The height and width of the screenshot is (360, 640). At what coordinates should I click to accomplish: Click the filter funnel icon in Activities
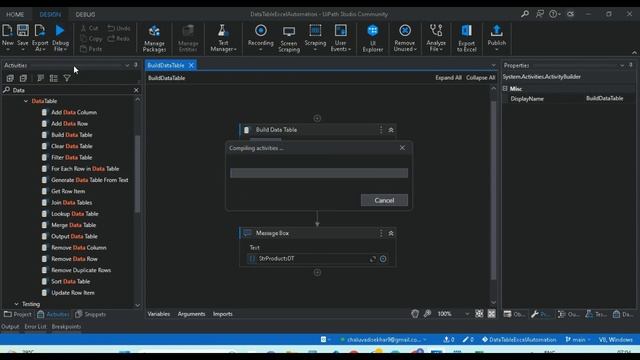(x=67, y=78)
